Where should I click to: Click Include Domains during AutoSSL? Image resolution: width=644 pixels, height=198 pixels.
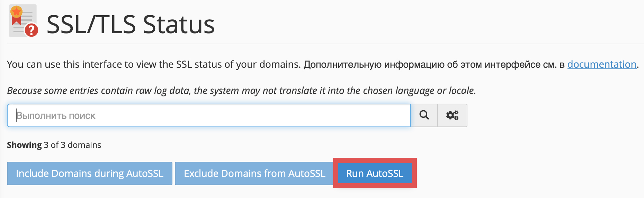(x=90, y=173)
